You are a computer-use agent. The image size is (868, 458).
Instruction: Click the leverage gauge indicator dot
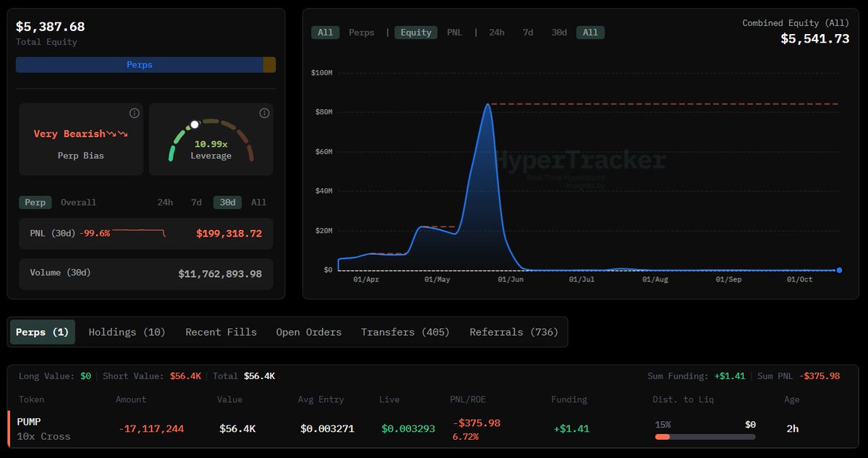(x=194, y=124)
